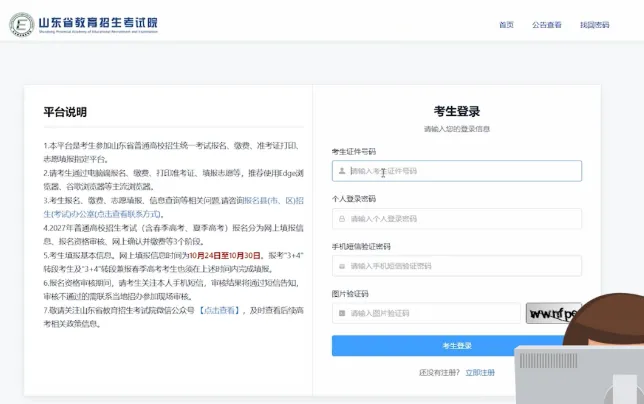The width and height of the screenshot is (644, 404).
Task: Click the lock icon in password field
Action: click(342, 218)
